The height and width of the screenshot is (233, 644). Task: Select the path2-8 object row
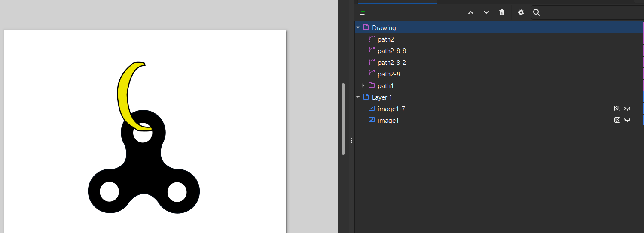pos(388,74)
